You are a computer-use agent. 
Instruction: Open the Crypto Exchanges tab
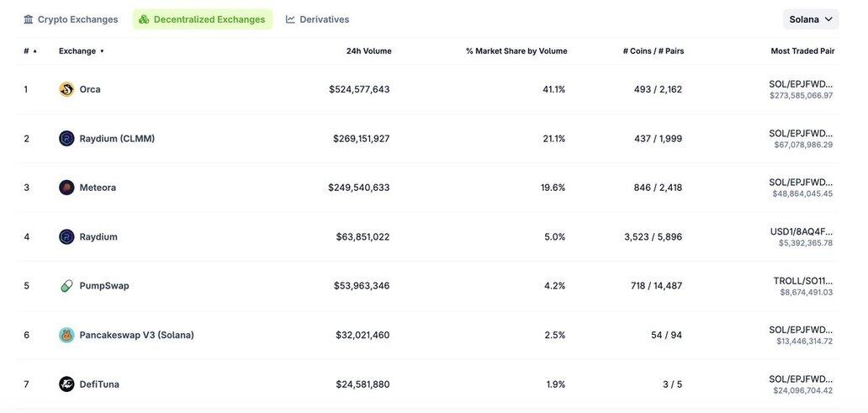point(71,19)
